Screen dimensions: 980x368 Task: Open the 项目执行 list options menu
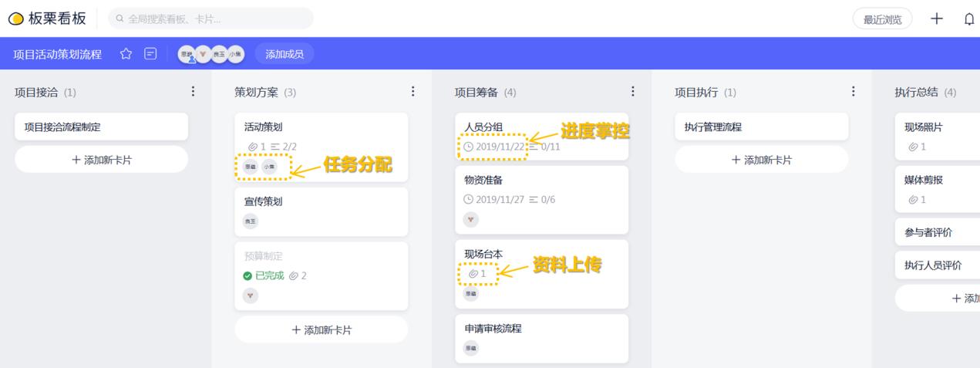point(853,92)
